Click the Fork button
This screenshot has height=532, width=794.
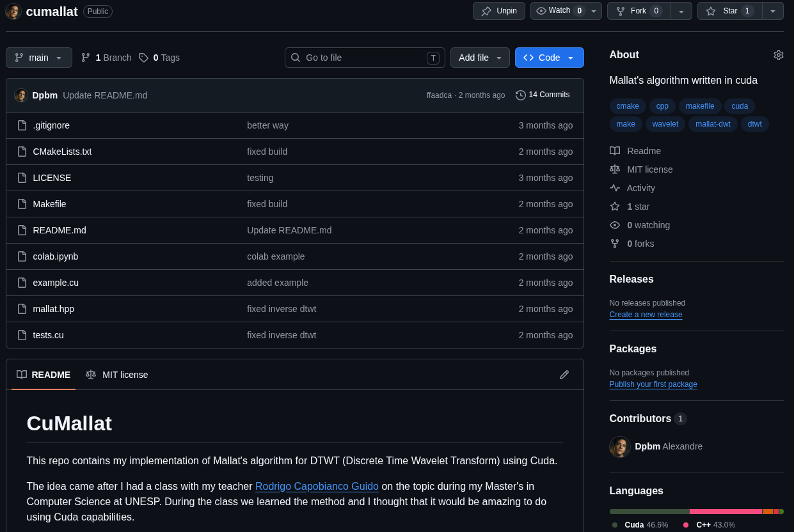click(639, 11)
